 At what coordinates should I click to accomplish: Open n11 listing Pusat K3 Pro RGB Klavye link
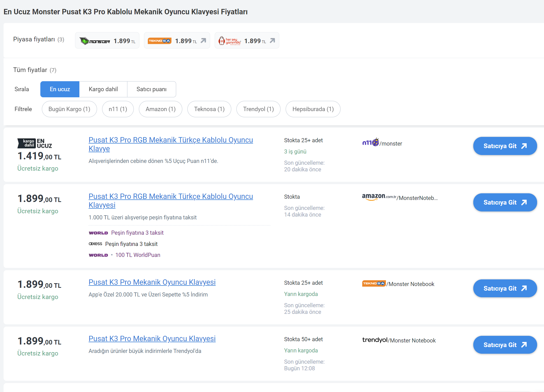click(171, 144)
